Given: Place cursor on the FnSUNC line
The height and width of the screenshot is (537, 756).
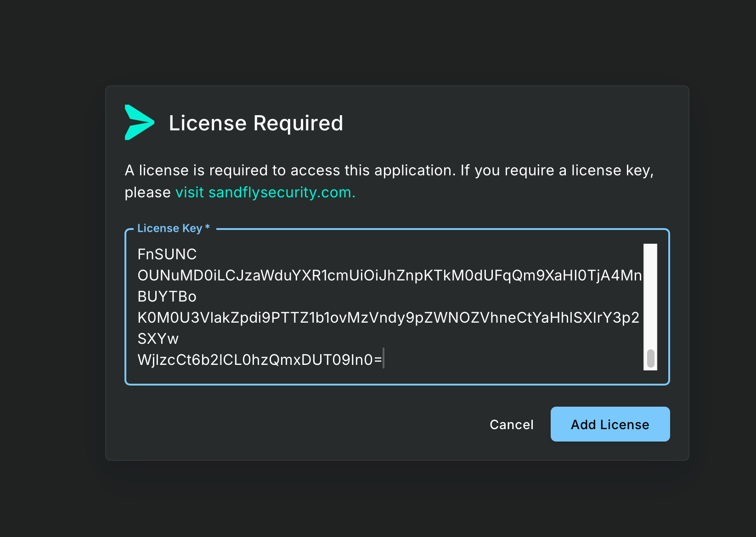Looking at the screenshot, I should [x=167, y=254].
